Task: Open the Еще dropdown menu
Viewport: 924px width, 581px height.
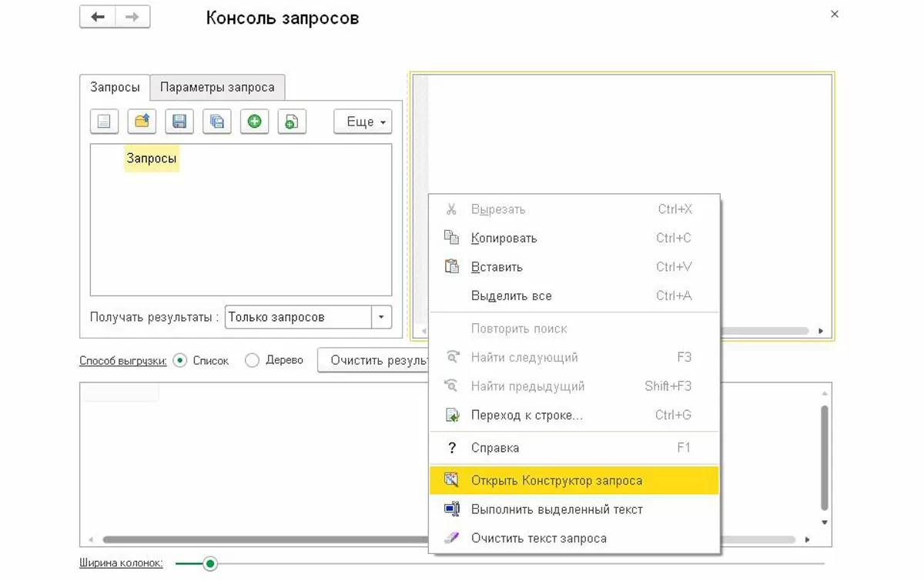Action: [363, 122]
